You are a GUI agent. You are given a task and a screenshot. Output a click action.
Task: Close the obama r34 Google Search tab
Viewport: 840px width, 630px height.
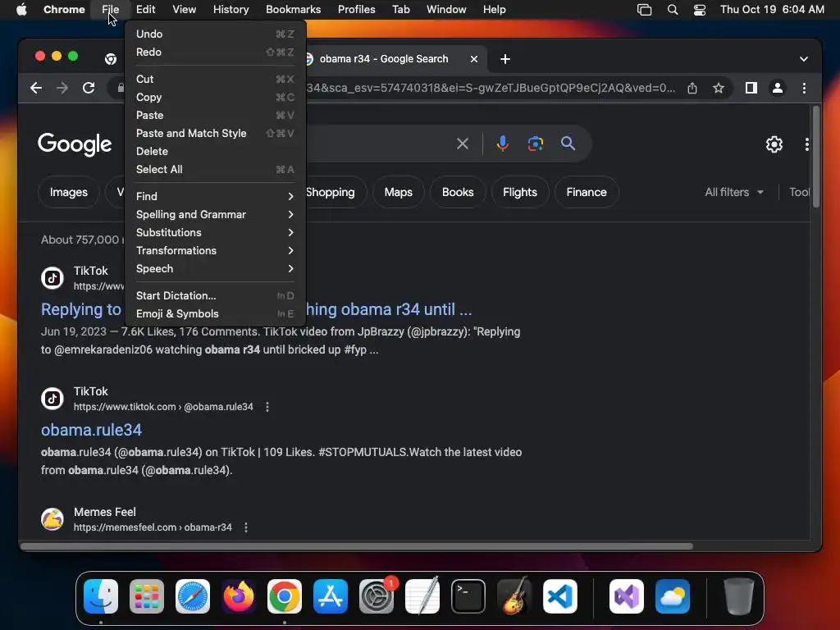(473, 59)
